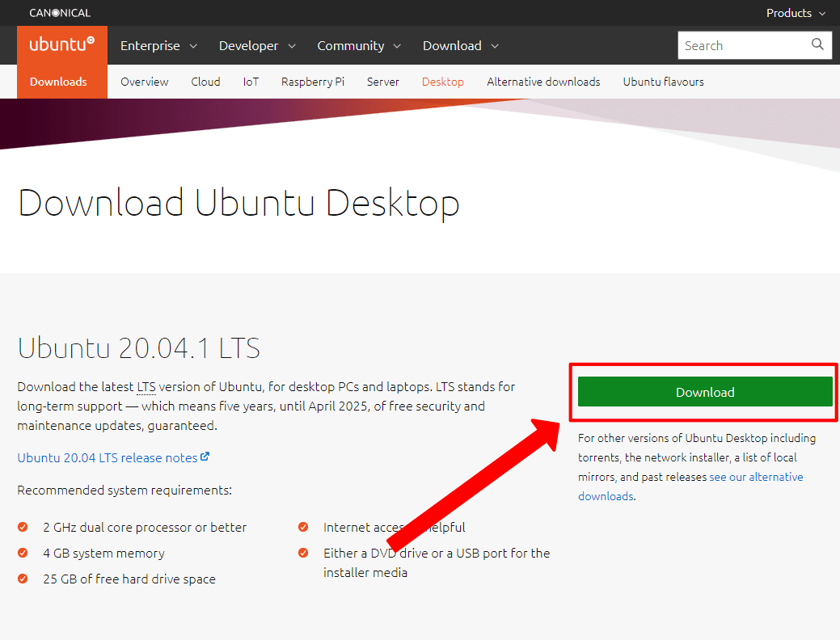The image size is (840, 640).
Task: Follow the 'see our alternative downloads' link
Action: (690, 486)
